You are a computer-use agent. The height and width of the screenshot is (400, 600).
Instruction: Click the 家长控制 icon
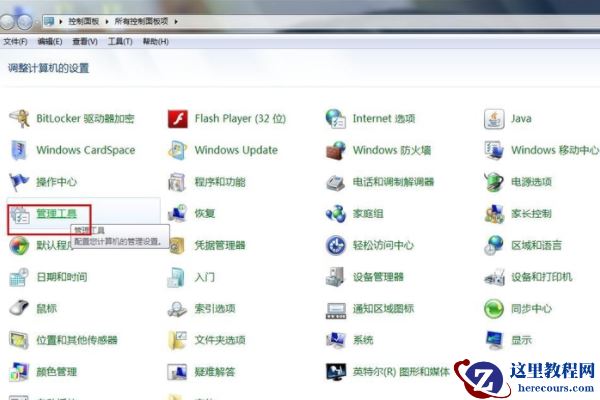(x=494, y=214)
